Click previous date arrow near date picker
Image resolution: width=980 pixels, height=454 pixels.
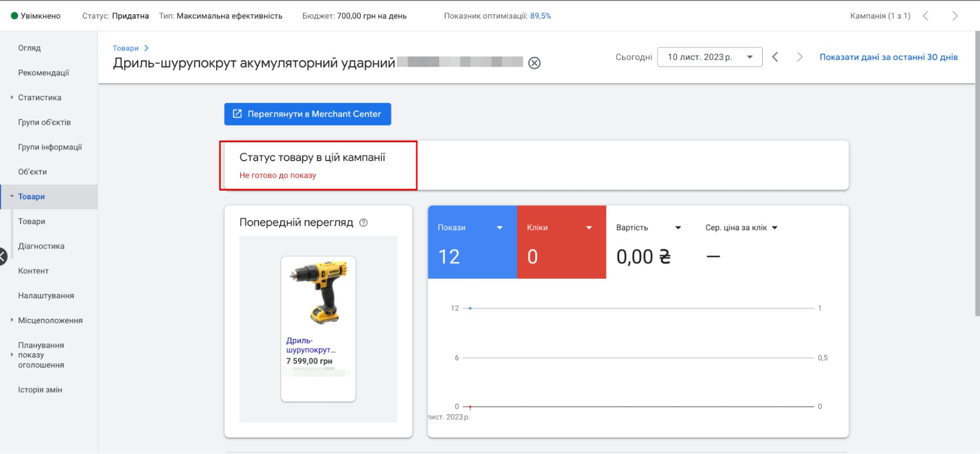tap(776, 57)
